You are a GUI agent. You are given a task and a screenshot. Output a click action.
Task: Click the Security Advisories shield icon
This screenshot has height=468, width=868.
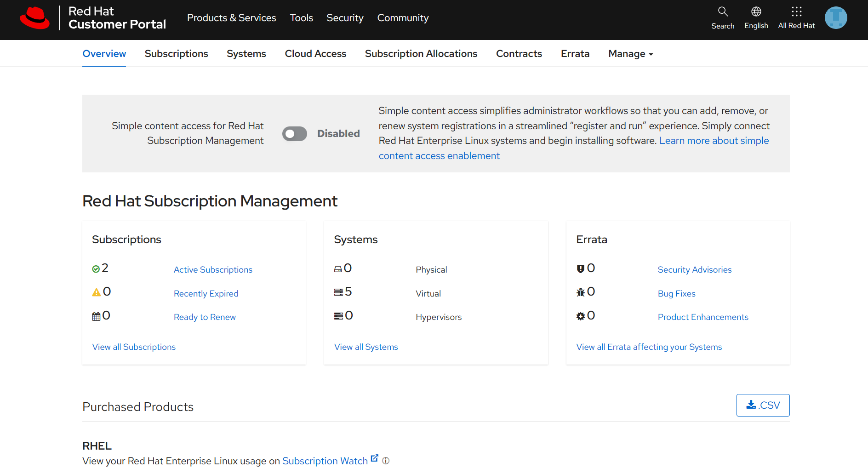pyautogui.click(x=580, y=269)
